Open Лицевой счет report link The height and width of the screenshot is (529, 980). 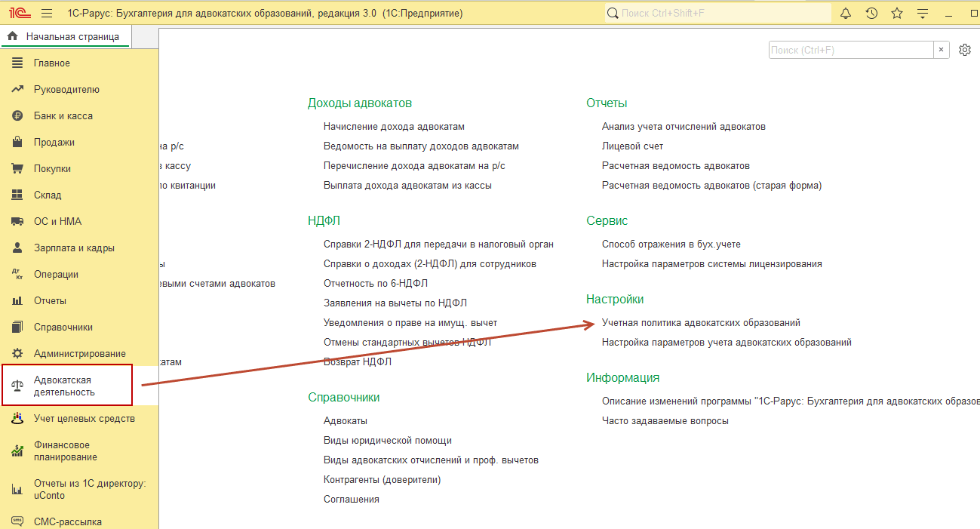[632, 146]
